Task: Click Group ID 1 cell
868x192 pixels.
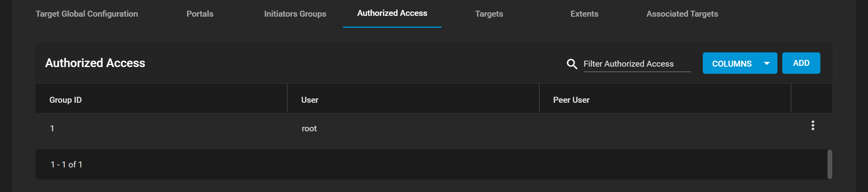Action: [x=52, y=129]
